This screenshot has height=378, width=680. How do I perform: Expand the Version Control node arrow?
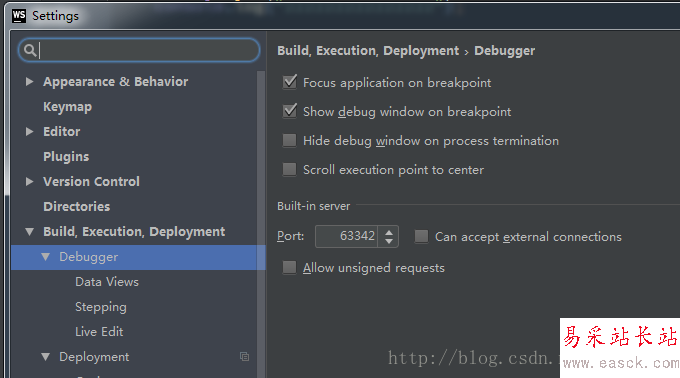(29, 181)
